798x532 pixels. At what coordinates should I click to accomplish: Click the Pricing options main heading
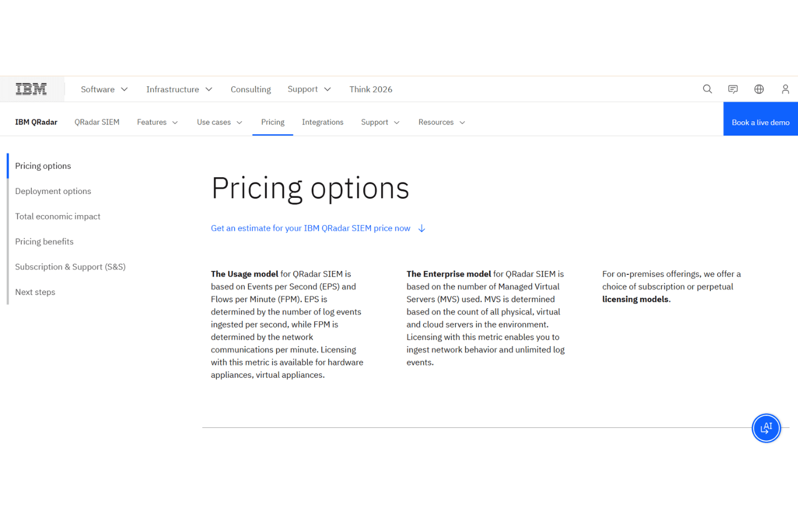click(310, 189)
